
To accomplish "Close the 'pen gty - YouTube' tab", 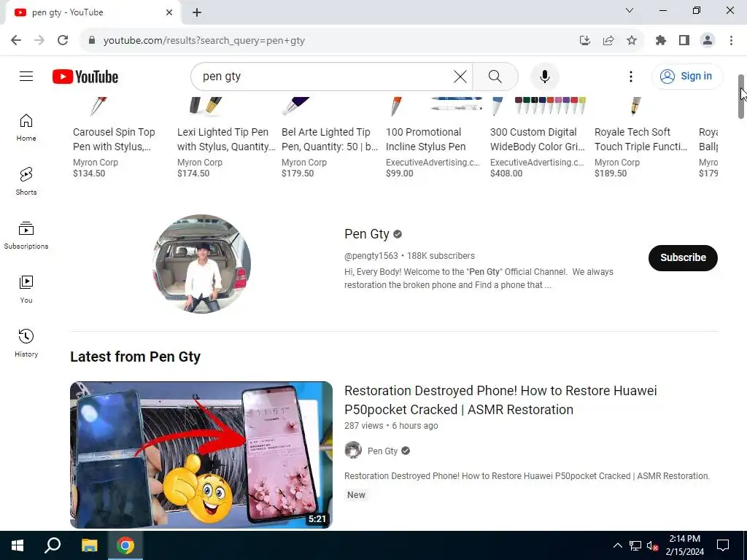I will [x=169, y=12].
